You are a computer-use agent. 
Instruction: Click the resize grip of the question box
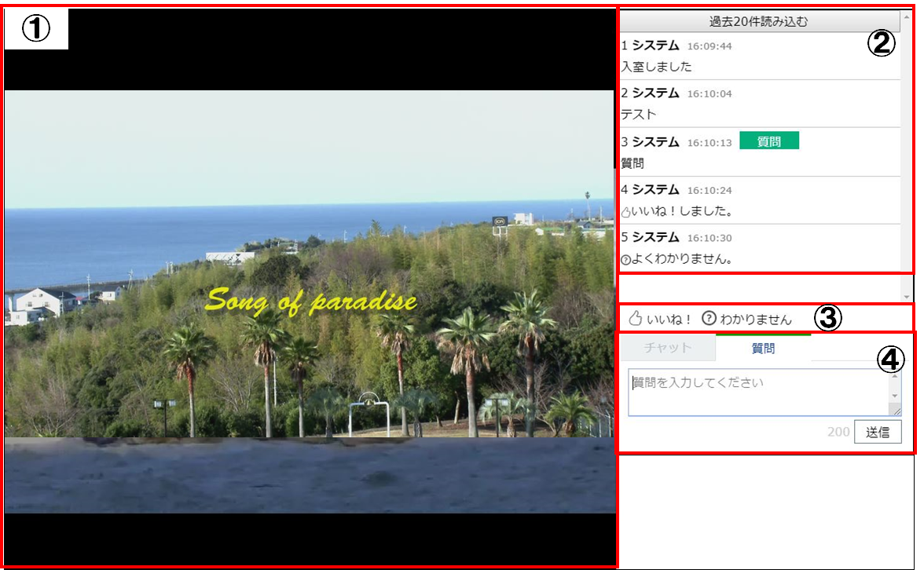[896, 411]
